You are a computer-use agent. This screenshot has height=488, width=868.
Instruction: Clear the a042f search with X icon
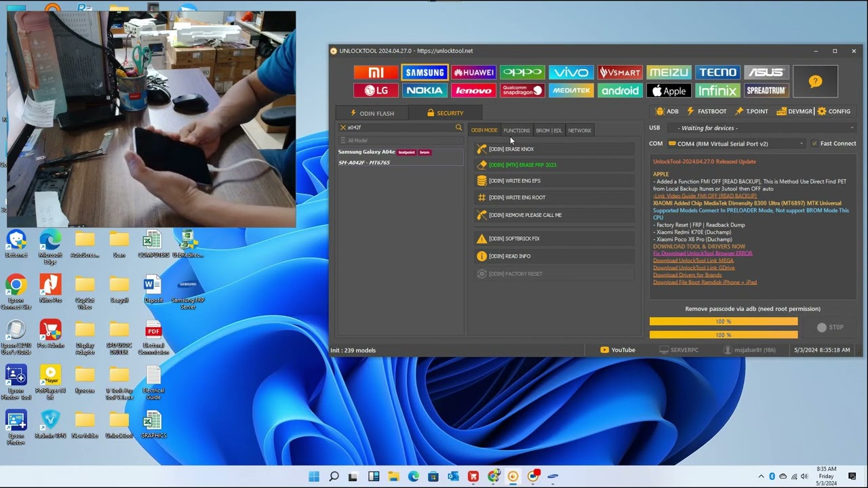click(x=342, y=127)
